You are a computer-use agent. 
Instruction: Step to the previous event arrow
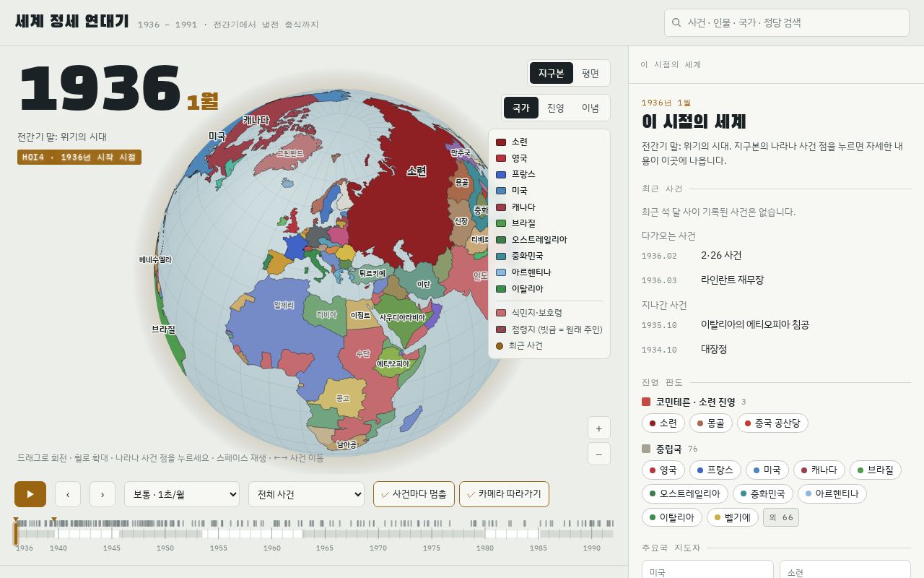click(68, 494)
